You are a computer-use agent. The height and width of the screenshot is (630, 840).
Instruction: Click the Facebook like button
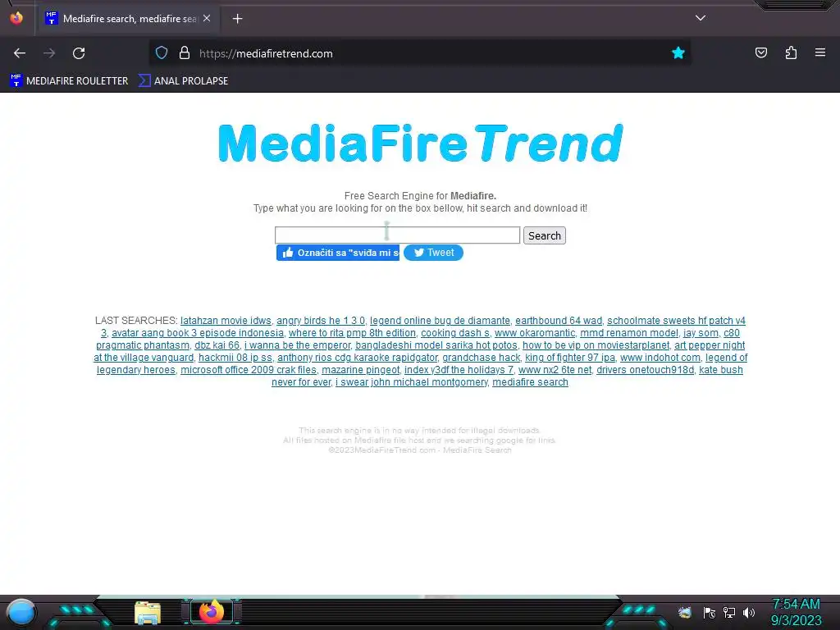(337, 253)
